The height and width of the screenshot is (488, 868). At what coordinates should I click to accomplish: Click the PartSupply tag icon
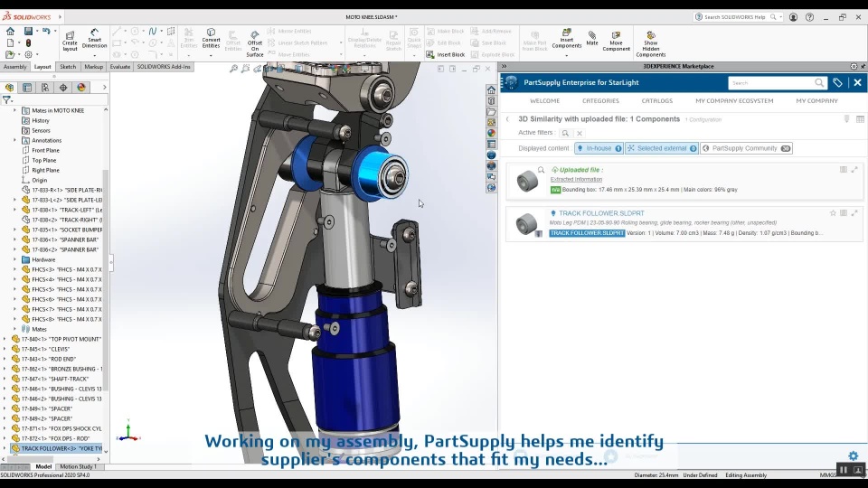[x=837, y=82]
